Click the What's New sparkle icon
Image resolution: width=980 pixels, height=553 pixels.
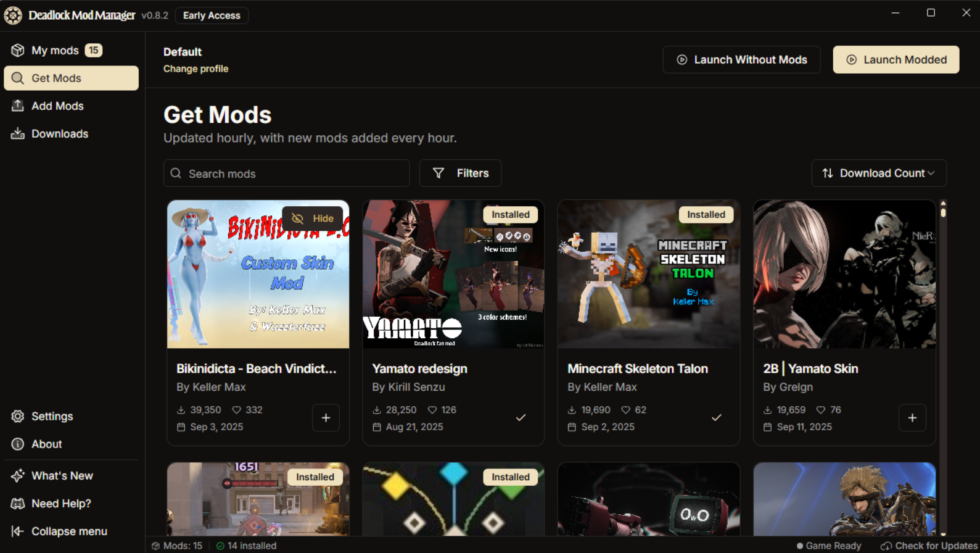click(x=17, y=475)
